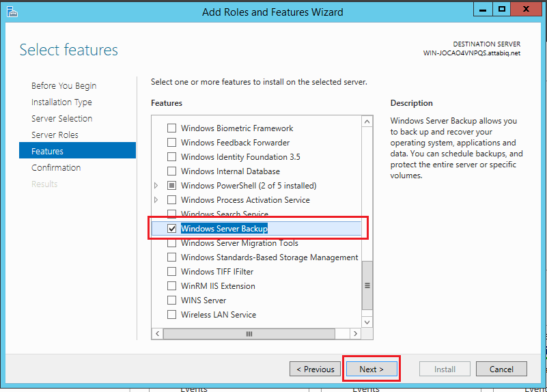
Task: Enable the Windows Biometric Framework checkbox
Action: click(172, 128)
